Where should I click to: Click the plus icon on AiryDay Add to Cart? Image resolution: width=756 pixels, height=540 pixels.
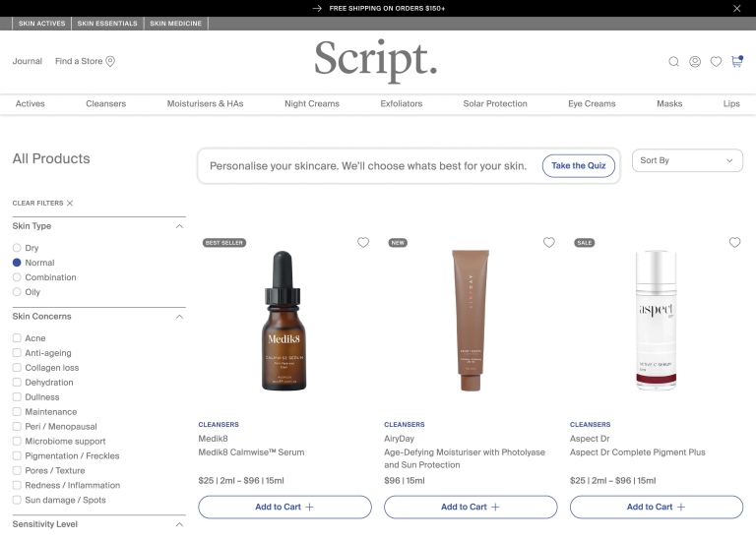[495, 507]
